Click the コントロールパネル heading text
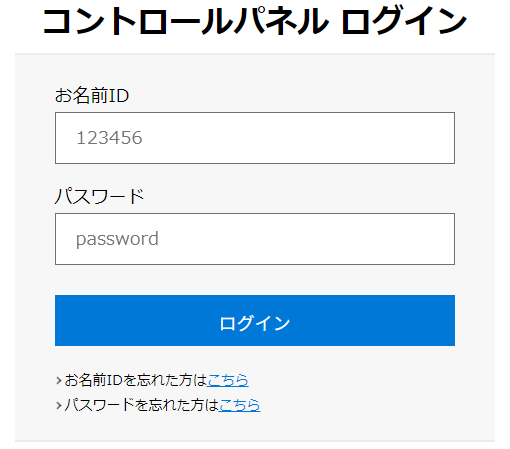The image size is (510, 449). point(186,21)
